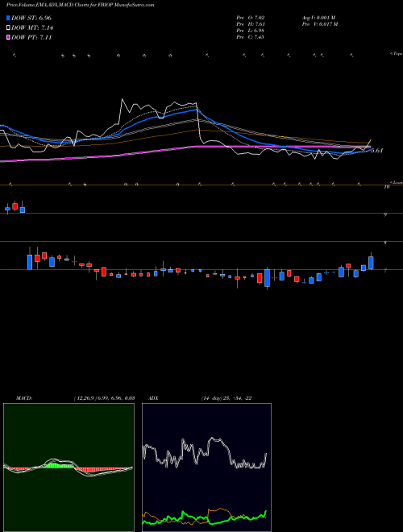The height and width of the screenshot is (532, 403).
Task: Click the last blue candlestick on the right
Action: pos(371,263)
